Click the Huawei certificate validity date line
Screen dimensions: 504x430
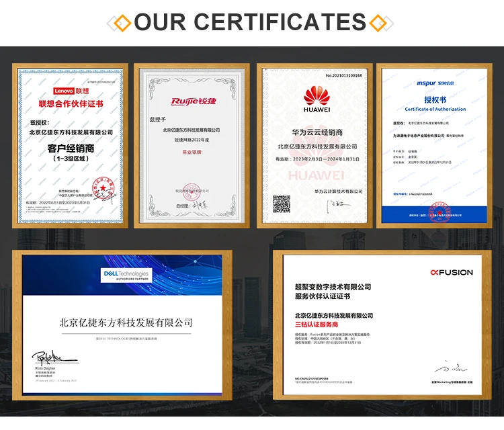coord(317,159)
